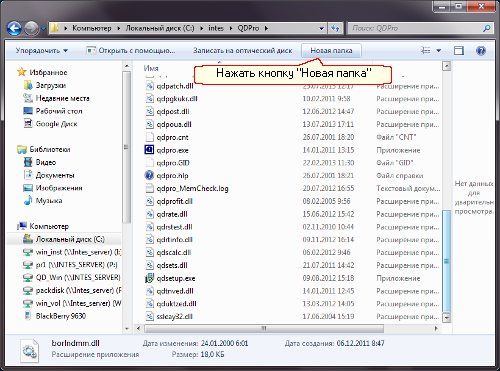Select the qdpro.hlp help file icon
Screen dimensions: 500x371
pos(149,175)
